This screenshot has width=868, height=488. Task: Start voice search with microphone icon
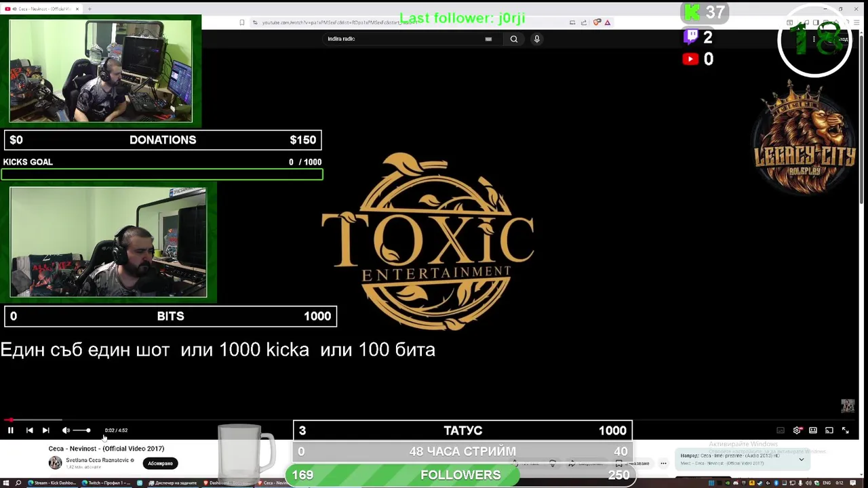click(x=536, y=39)
